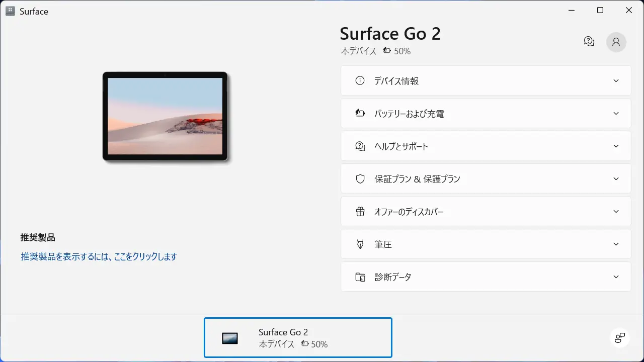Click the device info circle icon
Screen dimensions: 644x362
point(360,80)
